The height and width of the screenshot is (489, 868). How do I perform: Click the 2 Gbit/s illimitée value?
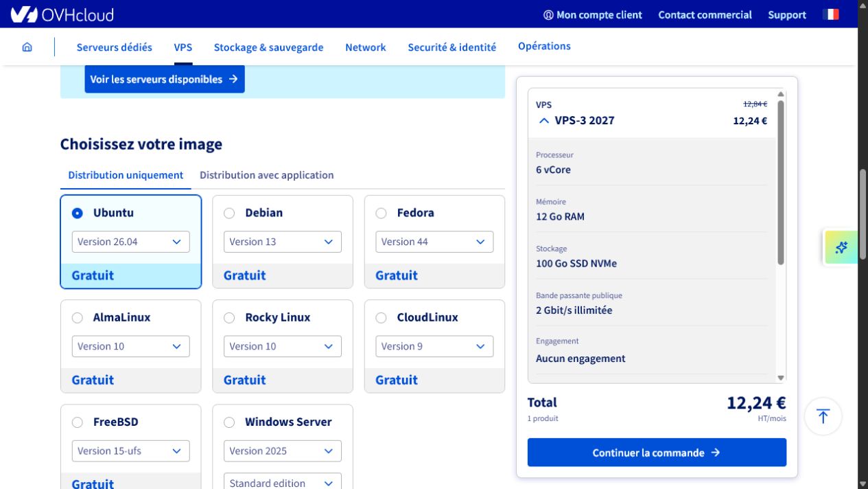(574, 310)
